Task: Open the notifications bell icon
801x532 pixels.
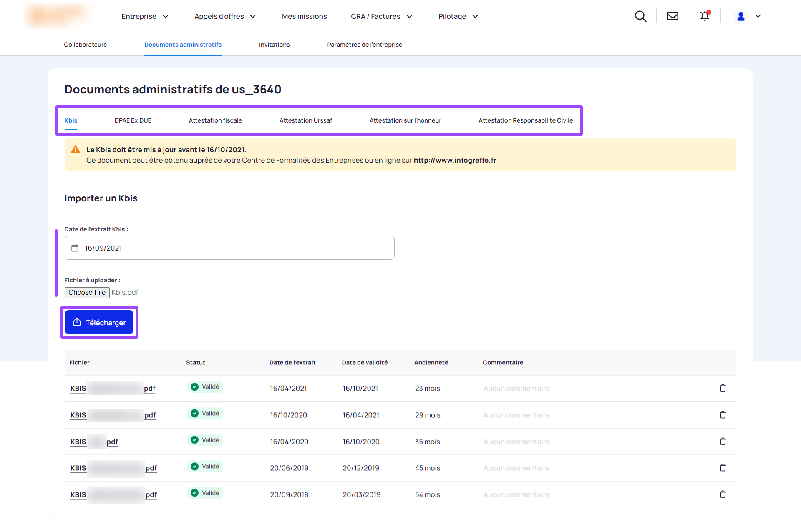Action: [x=705, y=16]
